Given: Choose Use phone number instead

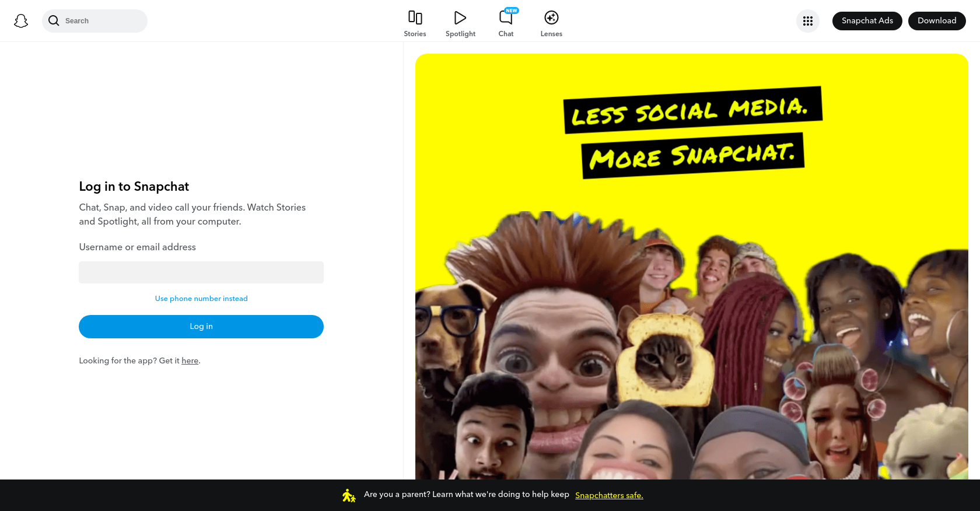Looking at the screenshot, I should (x=201, y=299).
